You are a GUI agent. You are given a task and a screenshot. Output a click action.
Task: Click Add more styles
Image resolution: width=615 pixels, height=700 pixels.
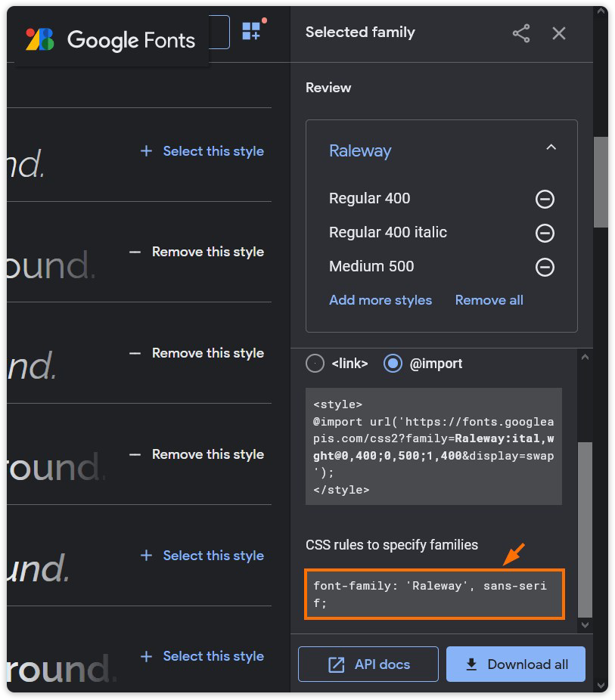pos(380,299)
